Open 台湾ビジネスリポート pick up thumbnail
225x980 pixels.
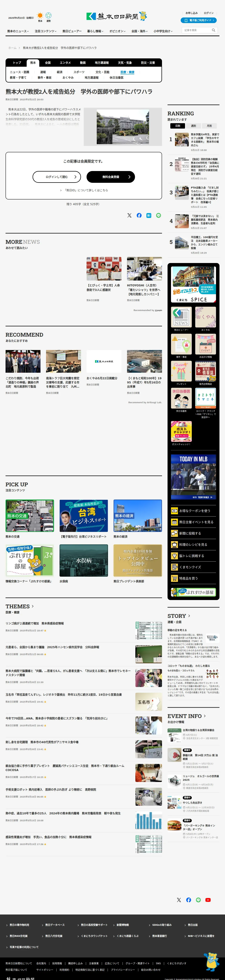click(84, 515)
